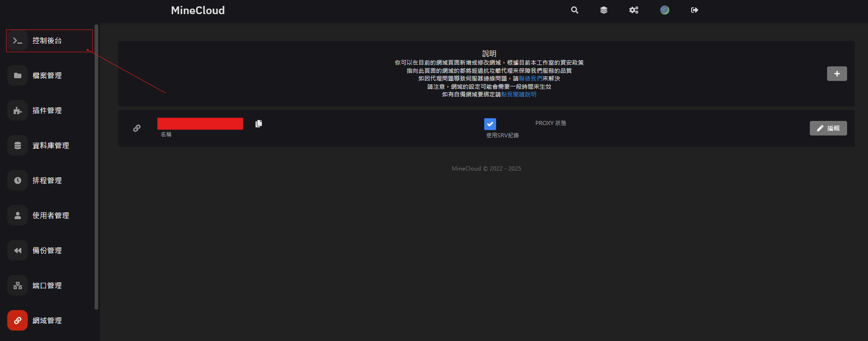This screenshot has height=341, width=868.
Task: Follow the 聯絡我們 contact link
Action: point(530,79)
